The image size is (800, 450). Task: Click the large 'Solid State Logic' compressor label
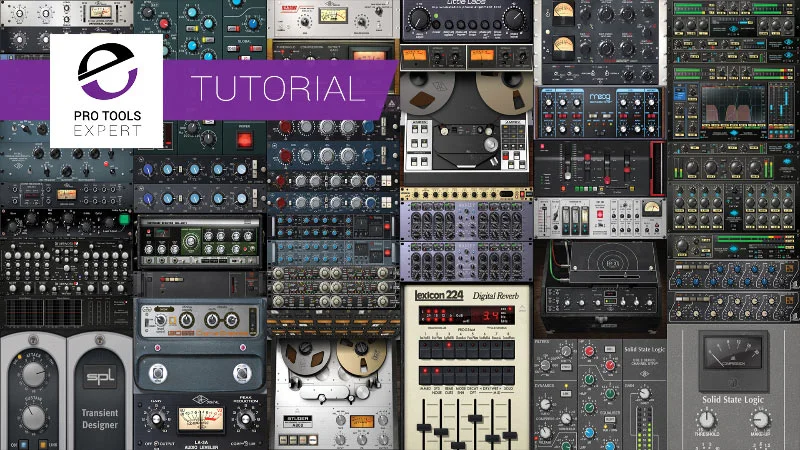coord(733,399)
